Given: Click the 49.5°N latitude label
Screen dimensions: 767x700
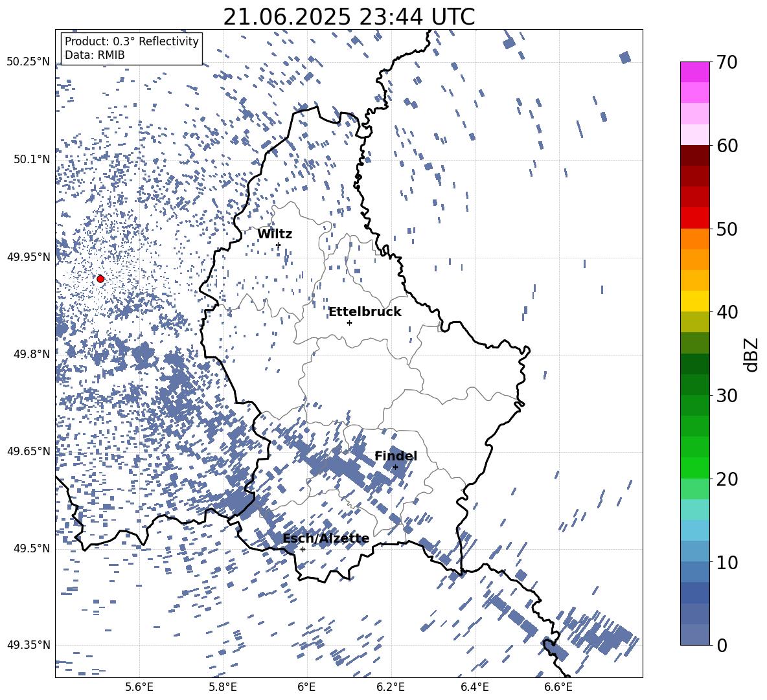Looking at the screenshot, I should [32, 548].
